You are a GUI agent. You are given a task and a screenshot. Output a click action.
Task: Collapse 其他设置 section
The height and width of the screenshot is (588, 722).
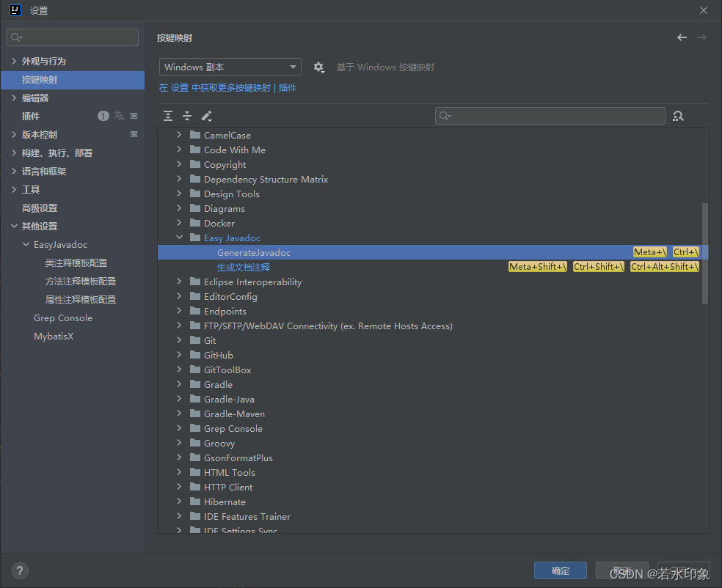click(14, 226)
